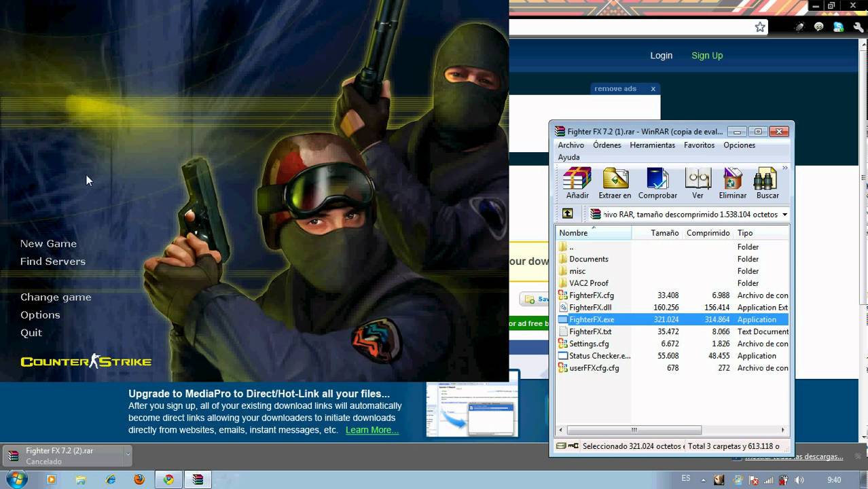
Task: Open Firefox from the taskbar
Action: point(139,479)
